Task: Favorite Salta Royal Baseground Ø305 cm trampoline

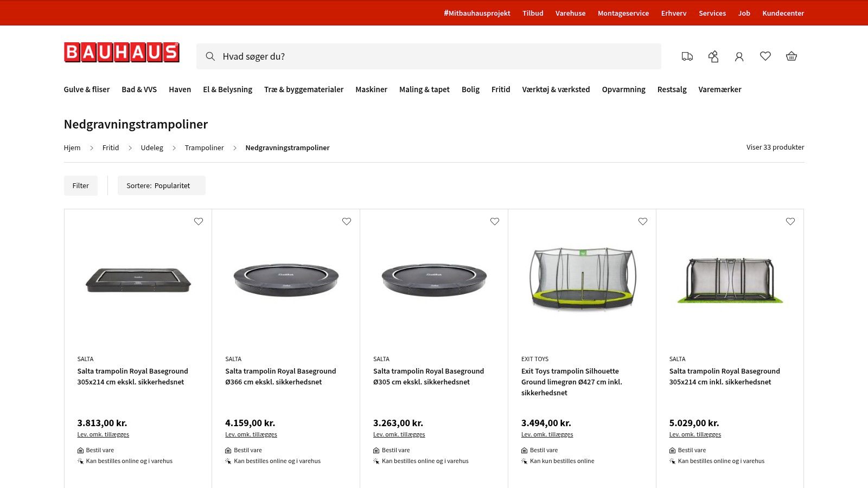Action: [495, 221]
